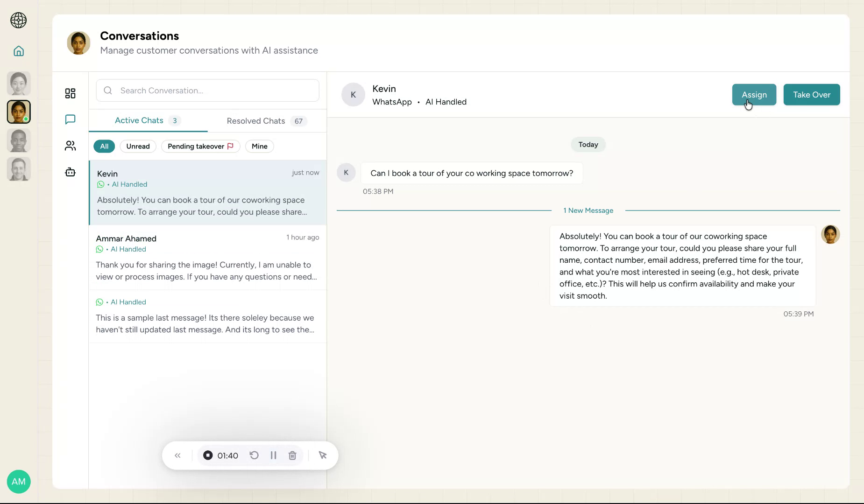The height and width of the screenshot is (504, 864).
Task: Open the Dashboard panel from sidebar
Action: 70,93
